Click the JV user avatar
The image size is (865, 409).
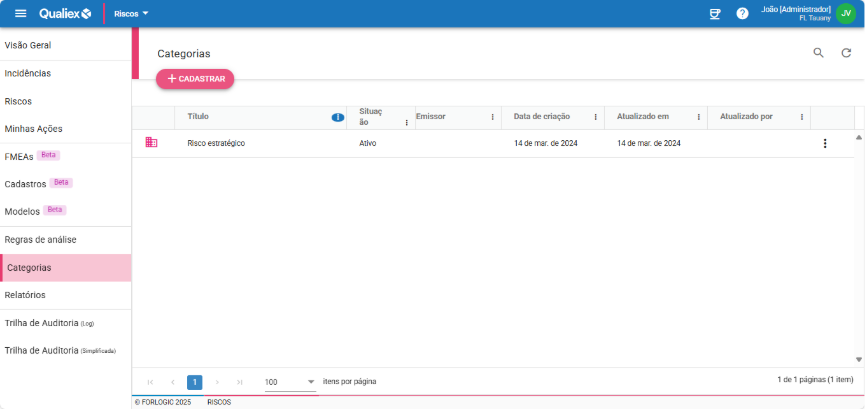coord(846,13)
